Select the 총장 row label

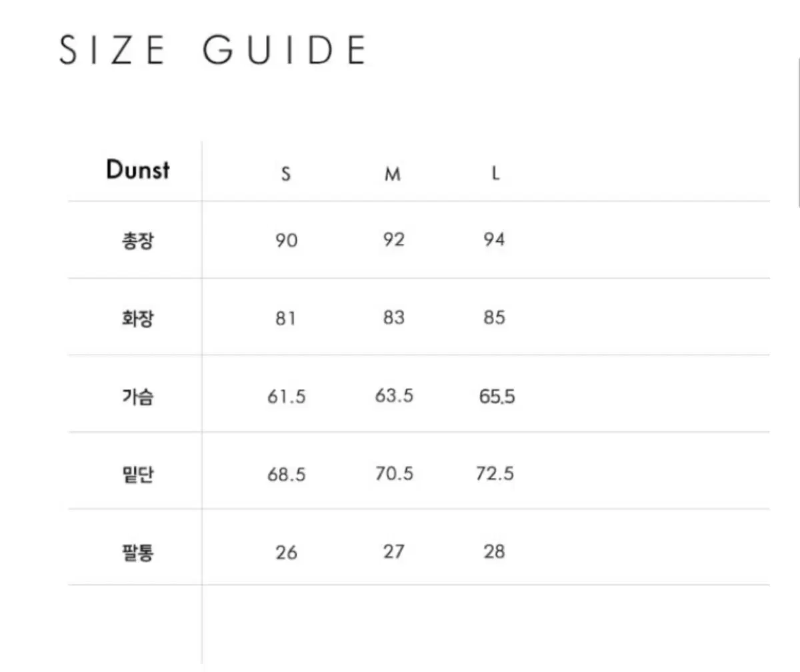pos(138,240)
